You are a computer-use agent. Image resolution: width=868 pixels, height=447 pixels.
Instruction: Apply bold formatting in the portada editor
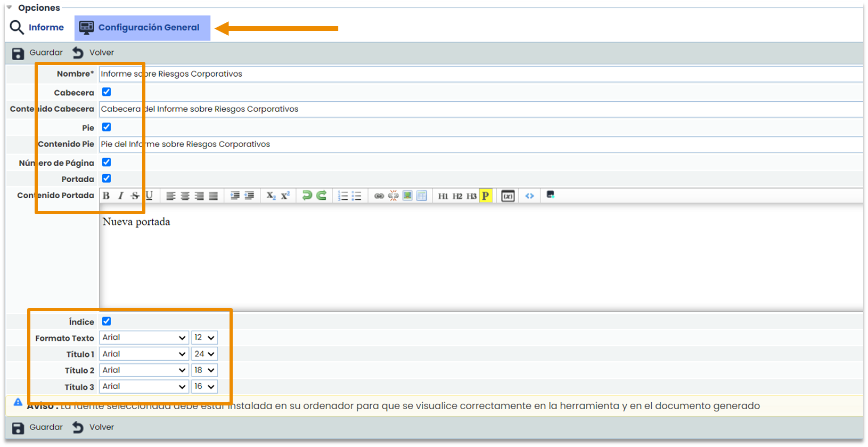click(x=107, y=196)
